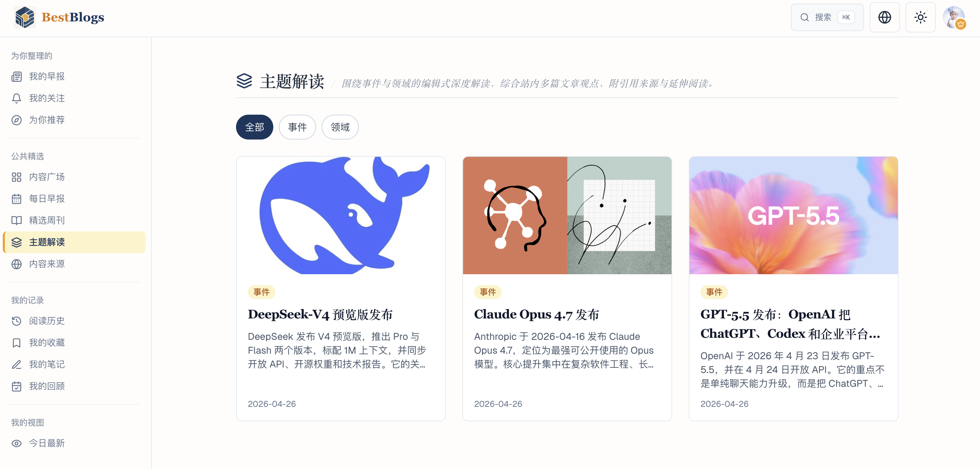Select the 领域 filter pill
980x469 pixels.
[x=340, y=127]
